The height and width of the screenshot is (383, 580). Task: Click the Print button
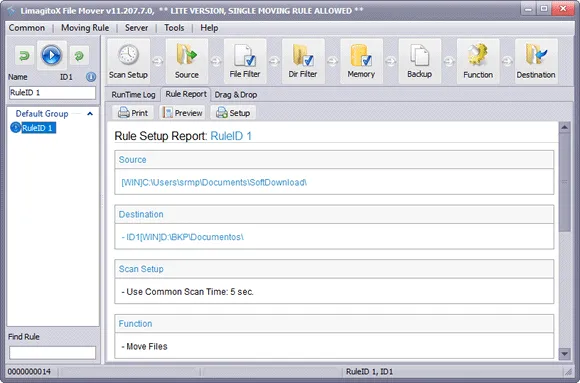pos(133,112)
